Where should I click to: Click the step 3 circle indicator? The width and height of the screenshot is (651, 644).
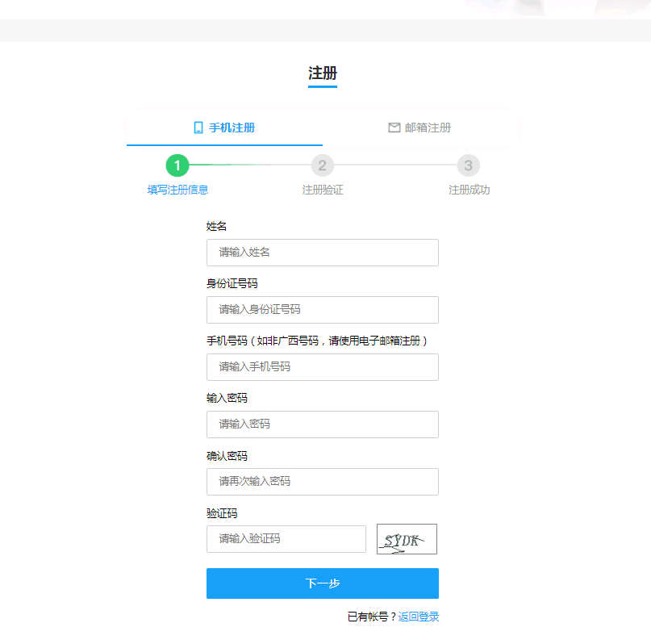pos(468,165)
